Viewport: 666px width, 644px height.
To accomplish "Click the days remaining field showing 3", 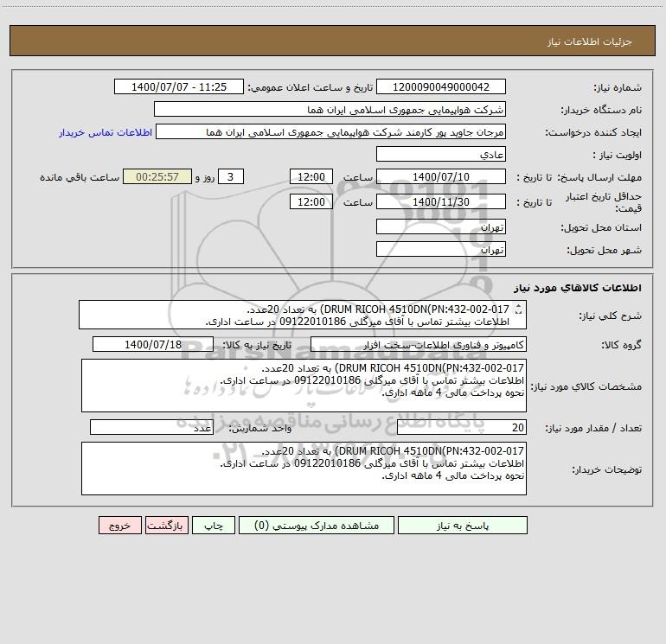I will click(x=231, y=176).
